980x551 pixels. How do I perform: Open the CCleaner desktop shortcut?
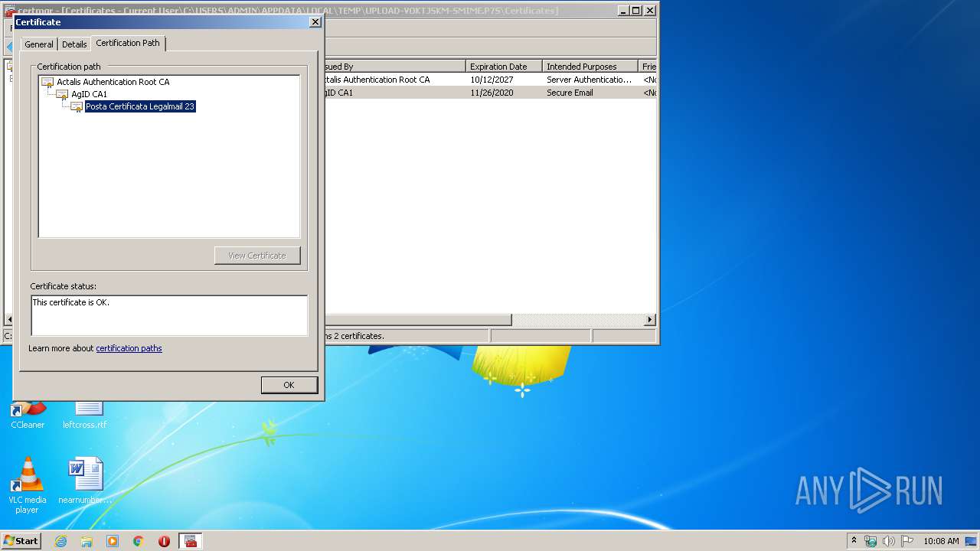[28, 414]
